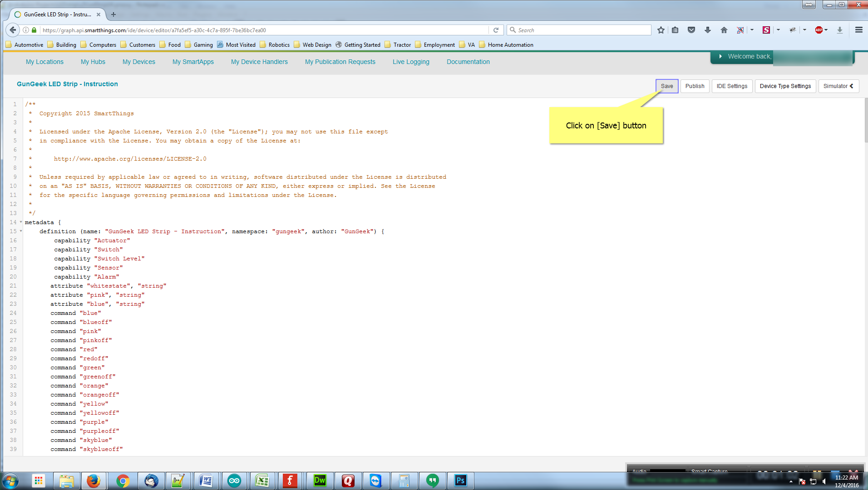Select the GunGeek LED Strip browser tab

point(57,15)
